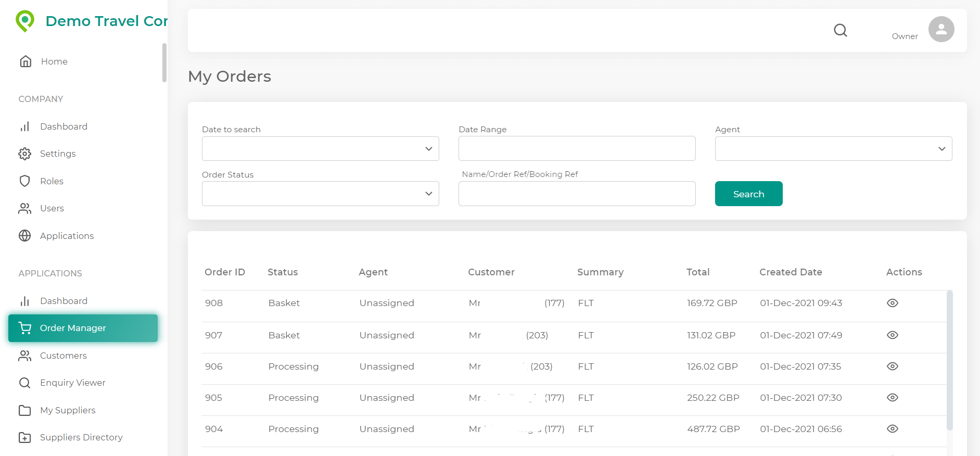Click the My Orders page heading

pyautogui.click(x=230, y=77)
